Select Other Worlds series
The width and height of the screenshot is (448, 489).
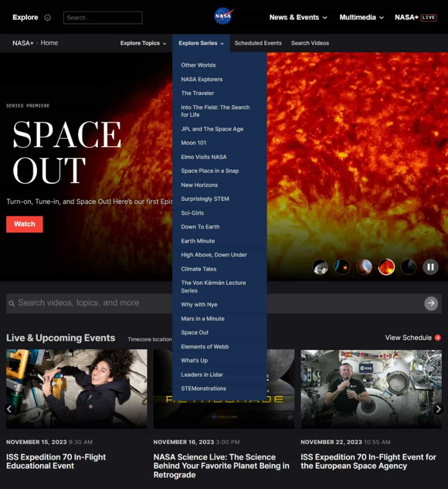pos(199,65)
